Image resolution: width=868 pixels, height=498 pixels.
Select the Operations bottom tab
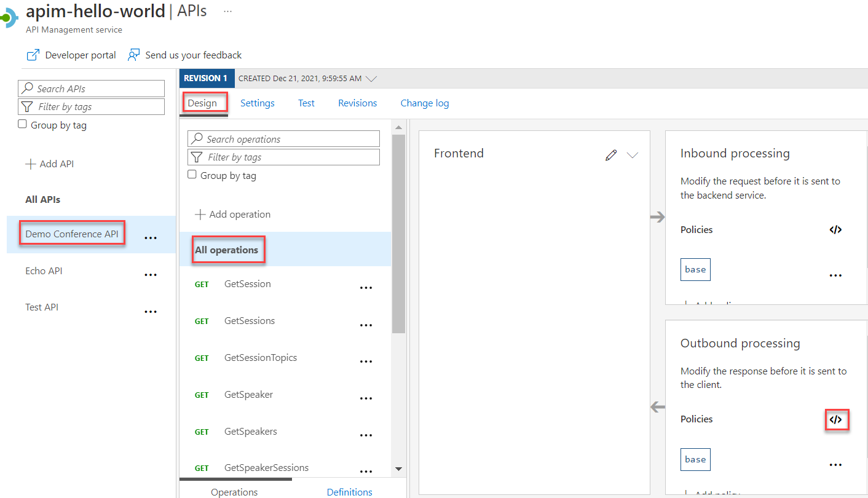pyautogui.click(x=234, y=492)
